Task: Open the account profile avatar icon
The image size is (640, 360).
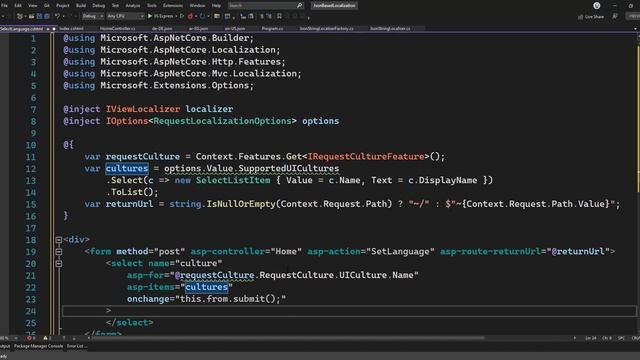Action: (597, 6)
